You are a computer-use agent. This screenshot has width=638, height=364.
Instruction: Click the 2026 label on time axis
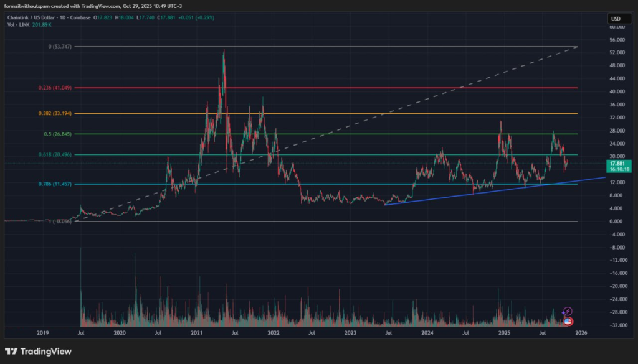pos(581,334)
